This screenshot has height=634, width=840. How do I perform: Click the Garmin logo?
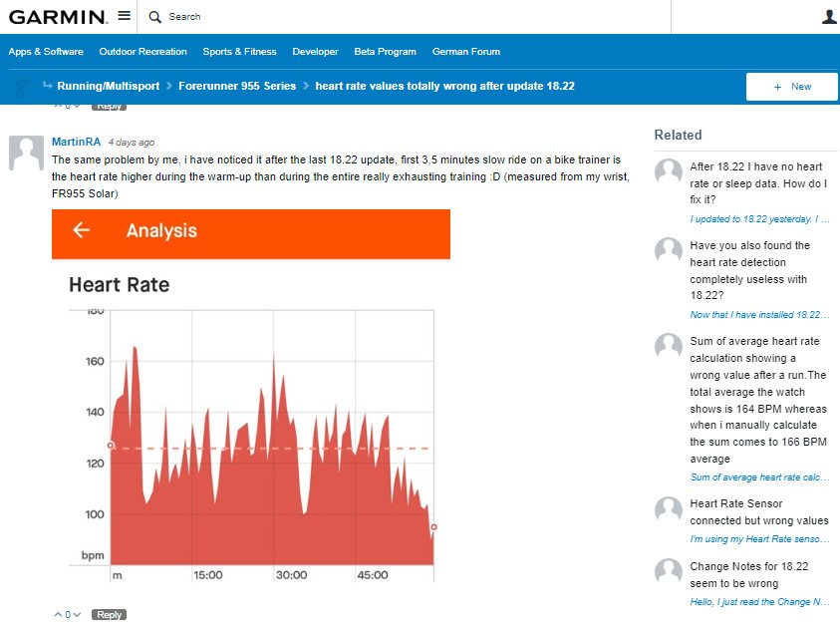pyautogui.click(x=59, y=17)
